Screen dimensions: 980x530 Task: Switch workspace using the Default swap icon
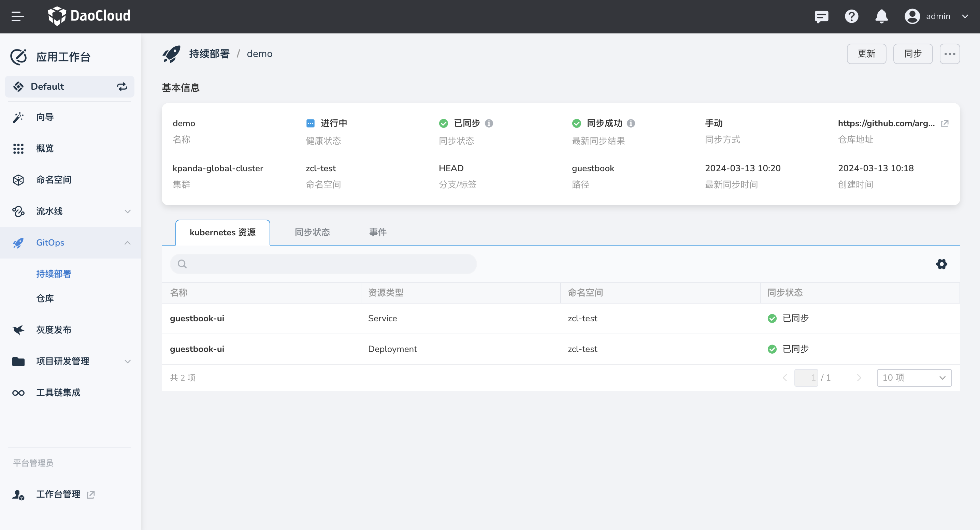pos(122,87)
